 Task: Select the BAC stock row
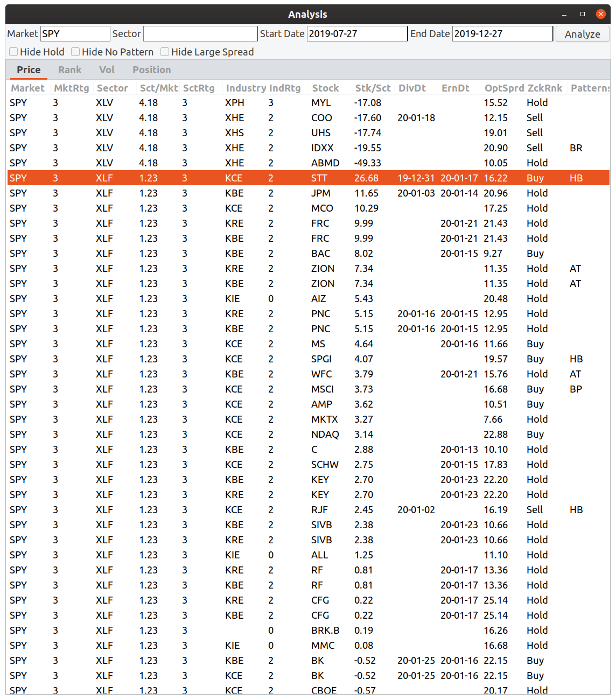pyautogui.click(x=309, y=253)
